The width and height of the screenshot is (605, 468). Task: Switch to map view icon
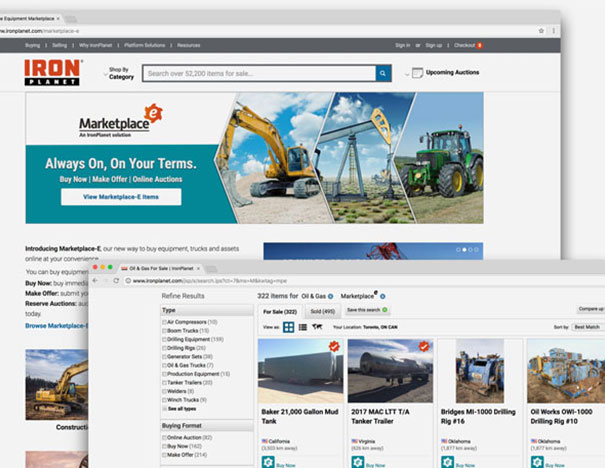click(x=317, y=327)
